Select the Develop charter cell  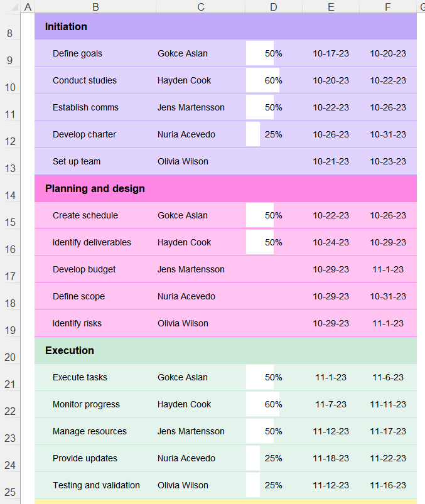coord(95,134)
